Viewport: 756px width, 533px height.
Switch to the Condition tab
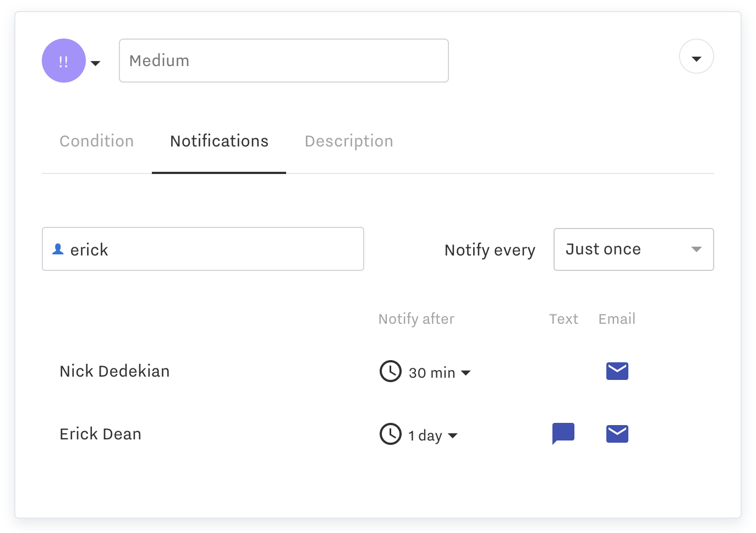[x=97, y=142]
